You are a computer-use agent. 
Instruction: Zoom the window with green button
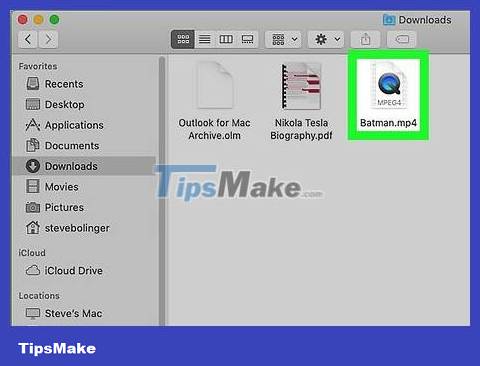pyautogui.click(x=54, y=20)
